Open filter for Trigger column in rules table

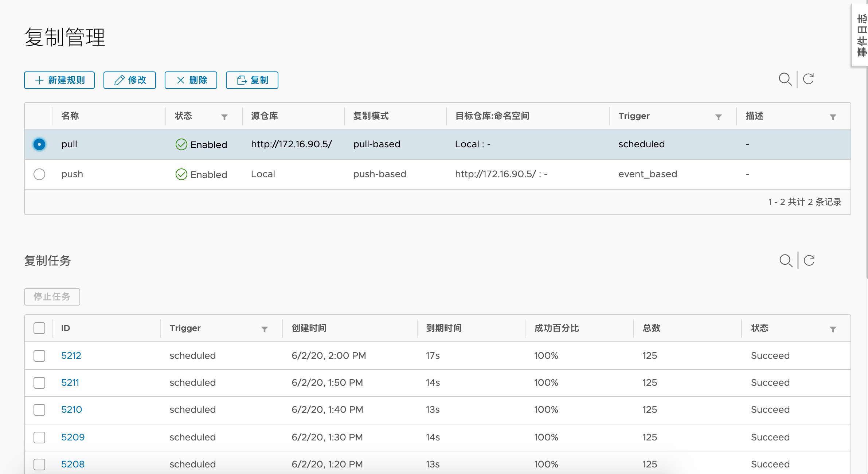[x=718, y=117]
